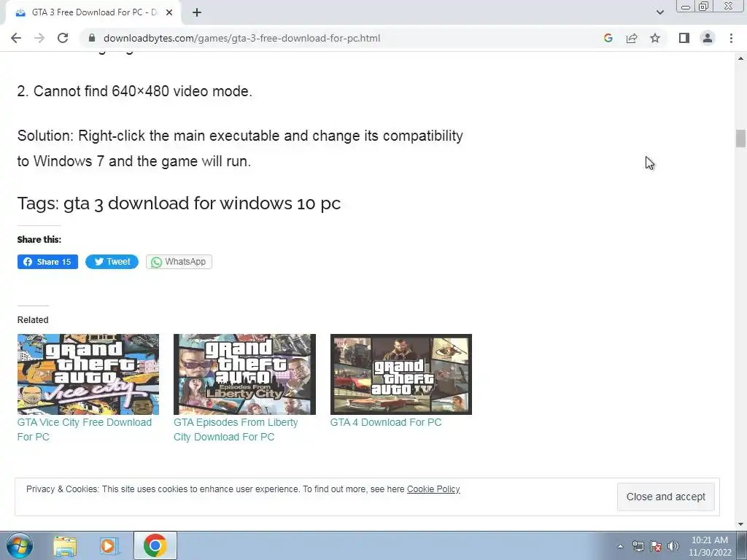This screenshot has width=747, height=560.
Task: Open Windows Explorer from taskbar
Action: point(65,546)
